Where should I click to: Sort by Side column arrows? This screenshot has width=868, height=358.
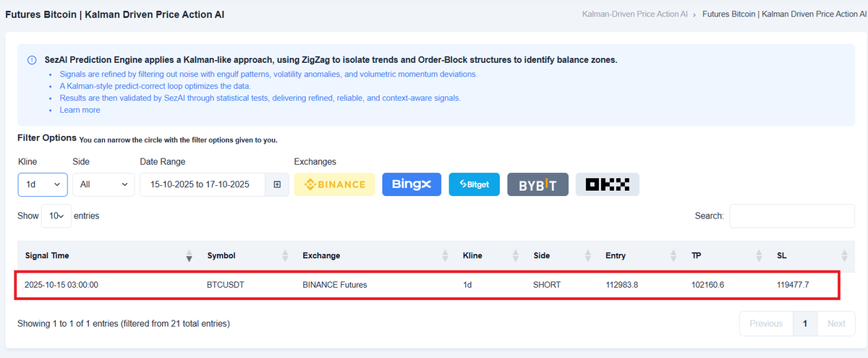[x=588, y=255]
